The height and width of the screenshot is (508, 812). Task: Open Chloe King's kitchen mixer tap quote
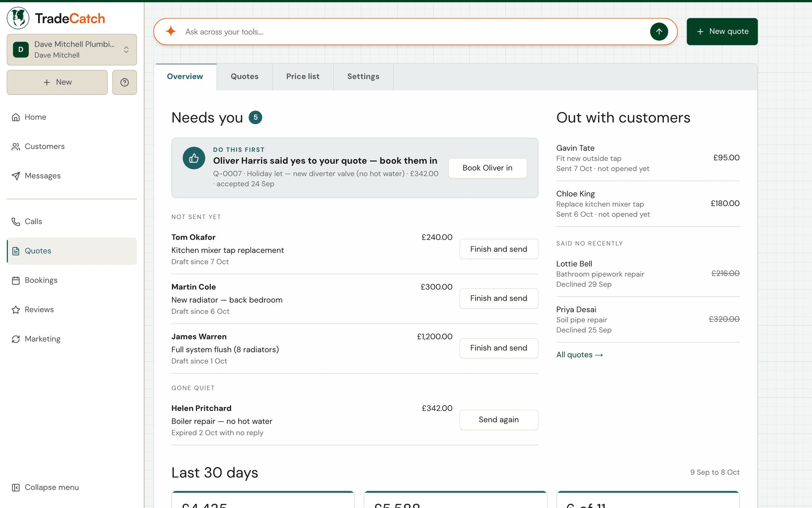(x=648, y=204)
